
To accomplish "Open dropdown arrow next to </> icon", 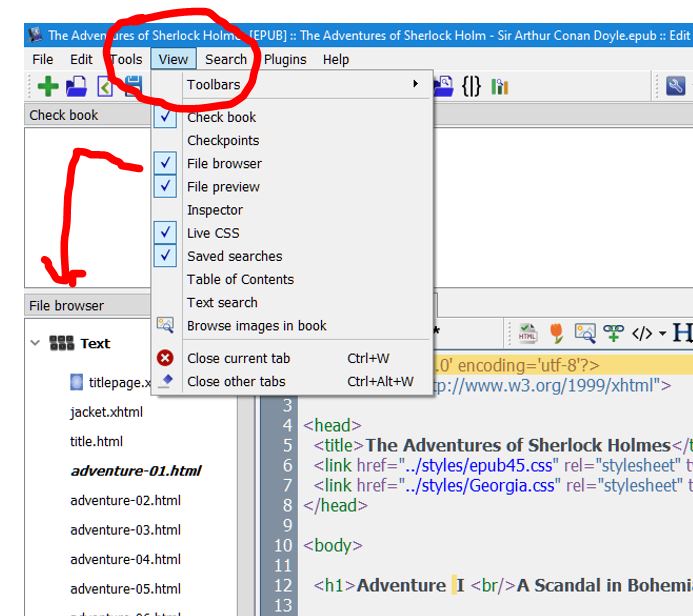I will pyautogui.click(x=662, y=334).
